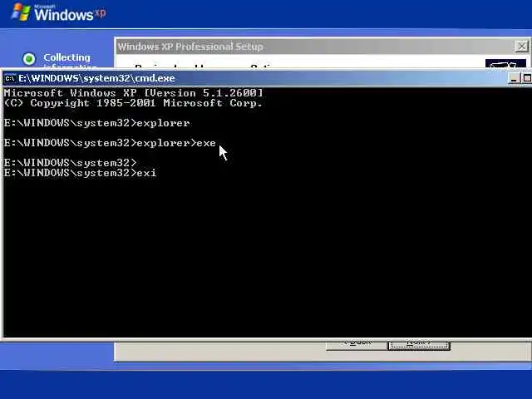Click the Setup dialog header image icon
The width and height of the screenshot is (532, 399).
[x=505, y=63]
